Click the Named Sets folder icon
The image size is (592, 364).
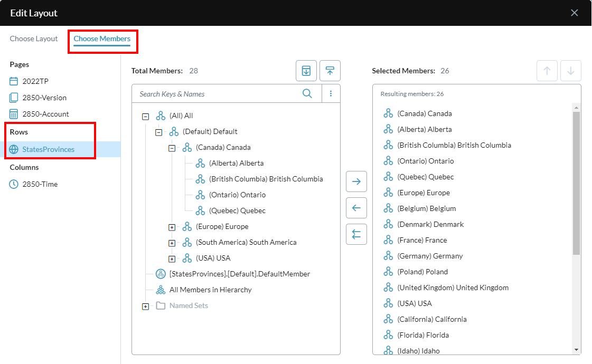[x=161, y=305]
